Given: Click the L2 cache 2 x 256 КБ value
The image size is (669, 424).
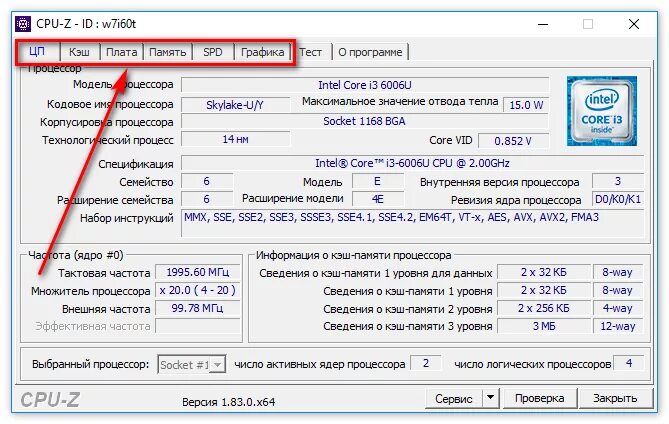Looking at the screenshot, I should 544,308.
